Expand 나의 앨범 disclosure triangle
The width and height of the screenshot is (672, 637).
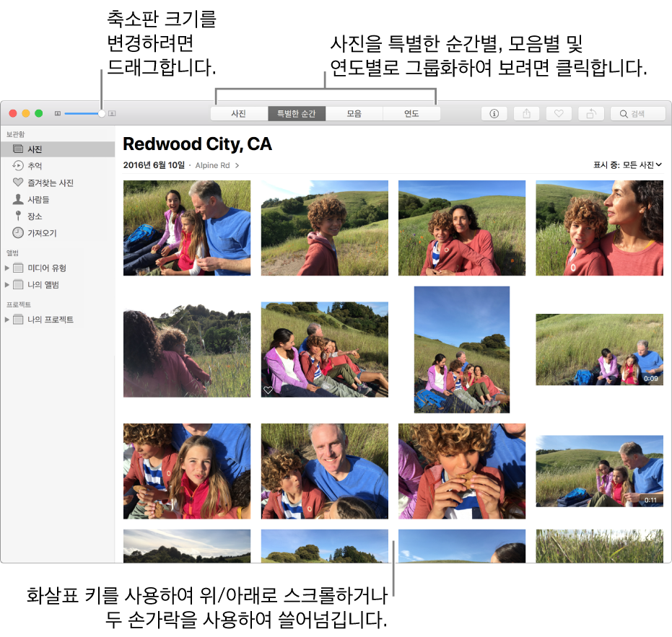(7, 285)
